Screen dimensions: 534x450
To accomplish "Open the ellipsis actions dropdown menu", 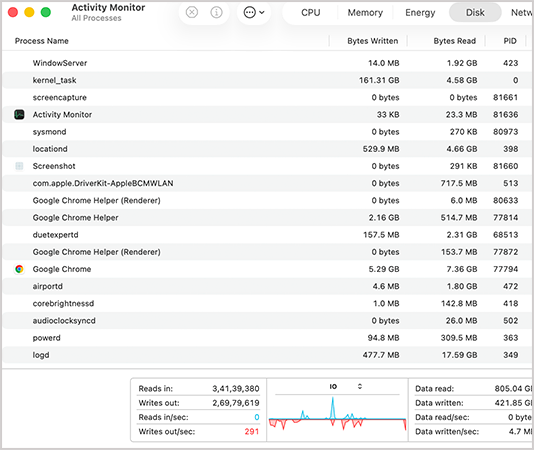I will pos(254,13).
